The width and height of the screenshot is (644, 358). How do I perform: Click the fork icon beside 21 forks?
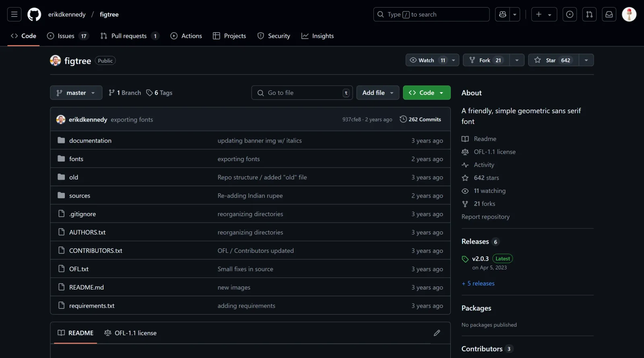coord(465,204)
